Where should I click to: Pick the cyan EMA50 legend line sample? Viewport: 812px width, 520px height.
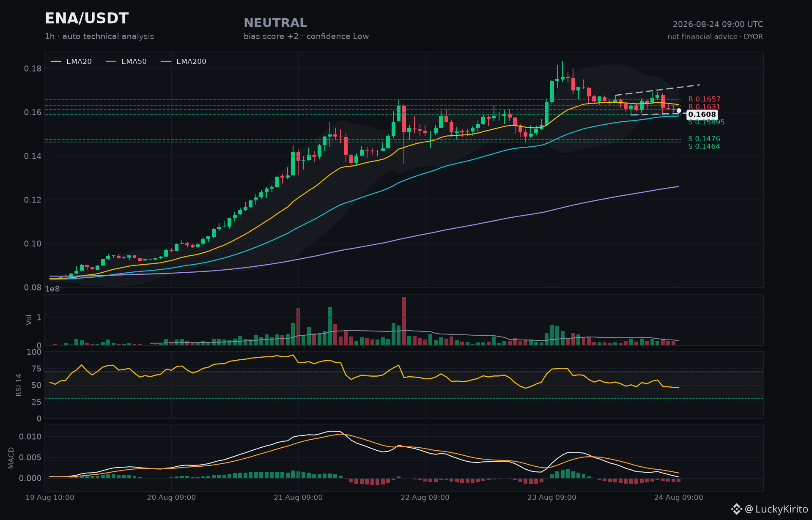tap(111, 62)
